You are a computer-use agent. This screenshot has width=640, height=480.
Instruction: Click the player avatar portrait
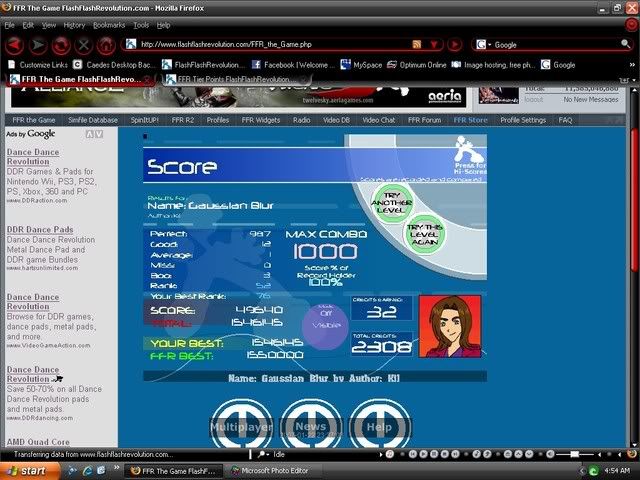tap(451, 326)
